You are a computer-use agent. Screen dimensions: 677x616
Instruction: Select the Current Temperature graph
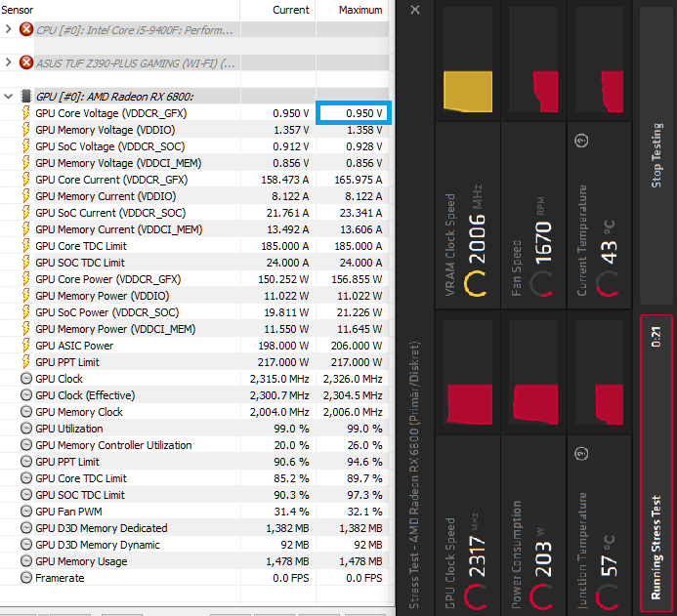pos(599,61)
